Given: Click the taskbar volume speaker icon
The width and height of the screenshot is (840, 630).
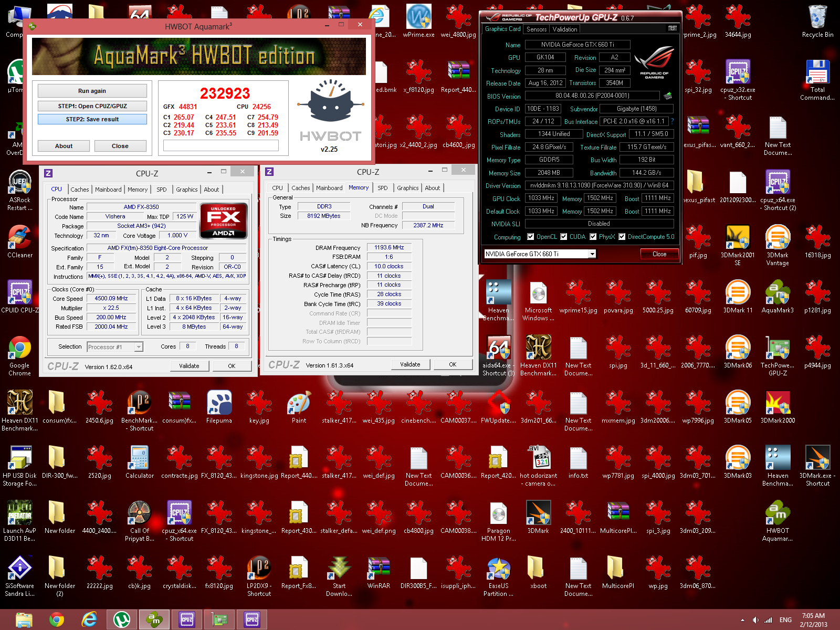Looking at the screenshot, I should 755,620.
